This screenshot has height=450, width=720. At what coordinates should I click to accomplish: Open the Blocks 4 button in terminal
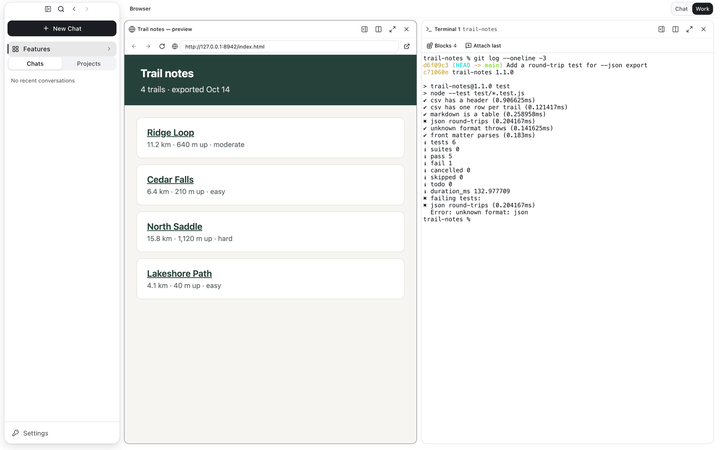coord(442,45)
